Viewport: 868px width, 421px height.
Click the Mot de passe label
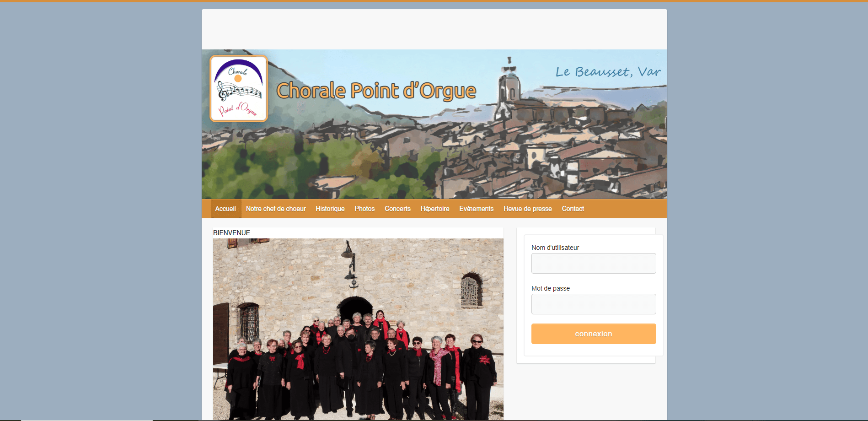550,288
